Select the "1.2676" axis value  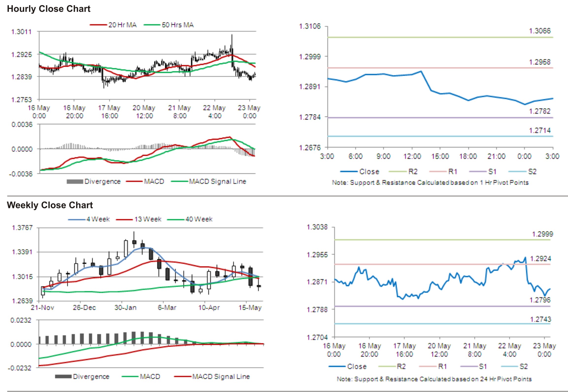coord(310,148)
